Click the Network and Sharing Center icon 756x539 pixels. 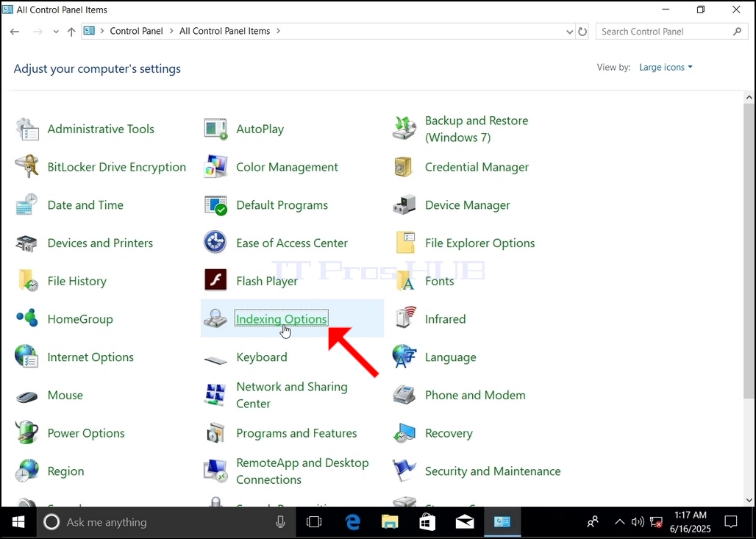pyautogui.click(x=215, y=395)
